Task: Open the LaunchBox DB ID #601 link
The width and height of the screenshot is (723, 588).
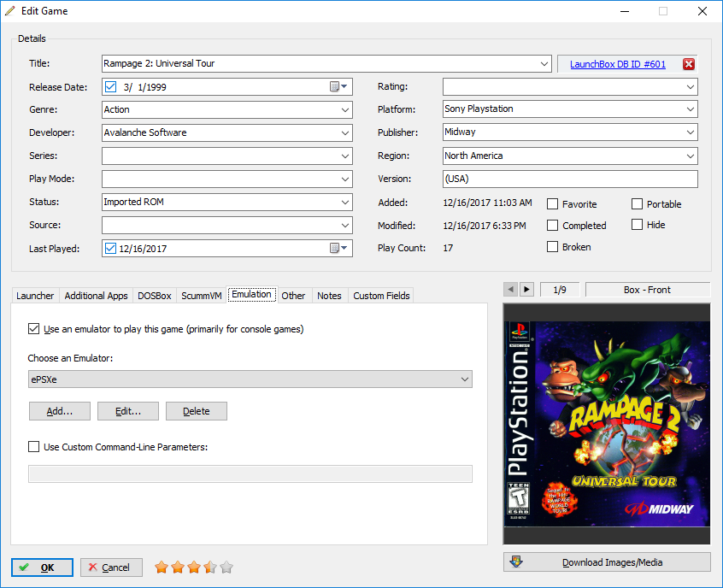Action: 617,64
